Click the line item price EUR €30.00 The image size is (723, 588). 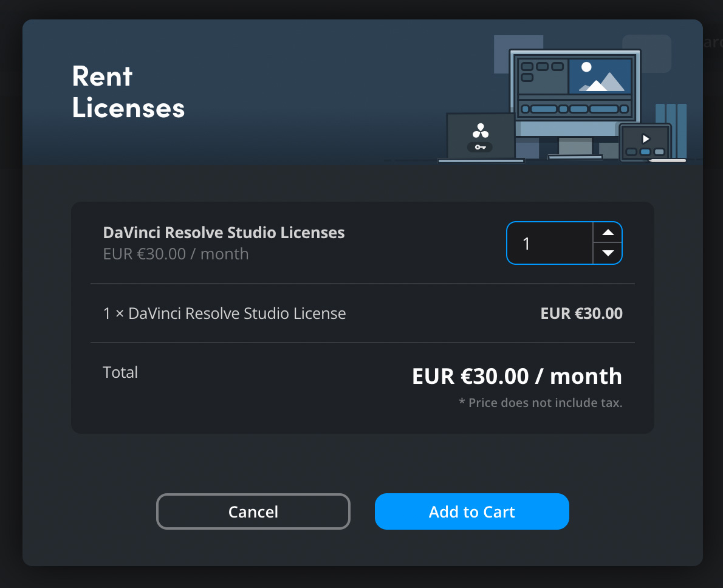pyautogui.click(x=581, y=313)
